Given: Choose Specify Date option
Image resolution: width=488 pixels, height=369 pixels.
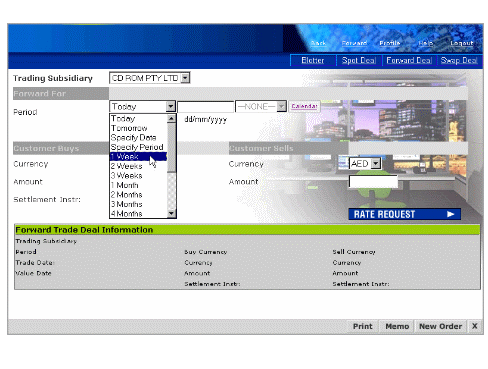Looking at the screenshot, I should click(138, 137).
